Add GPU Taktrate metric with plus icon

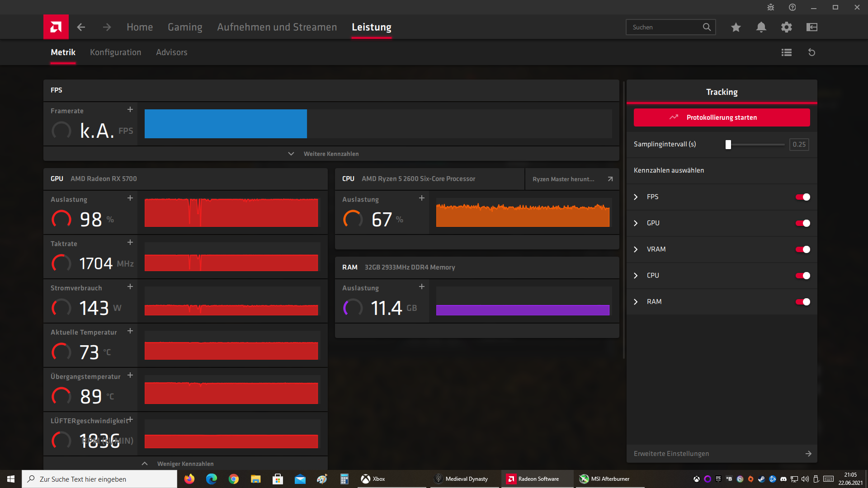[x=130, y=243]
